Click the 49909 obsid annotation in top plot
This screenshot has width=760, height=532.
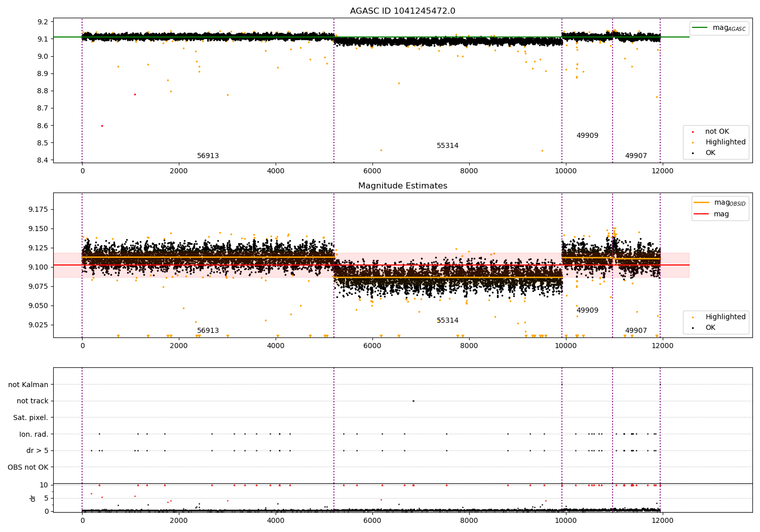(587, 136)
